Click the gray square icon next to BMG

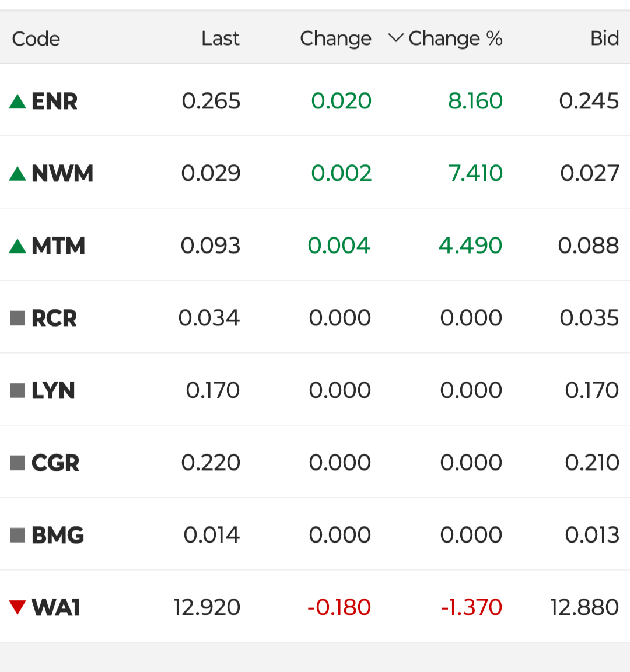17,535
